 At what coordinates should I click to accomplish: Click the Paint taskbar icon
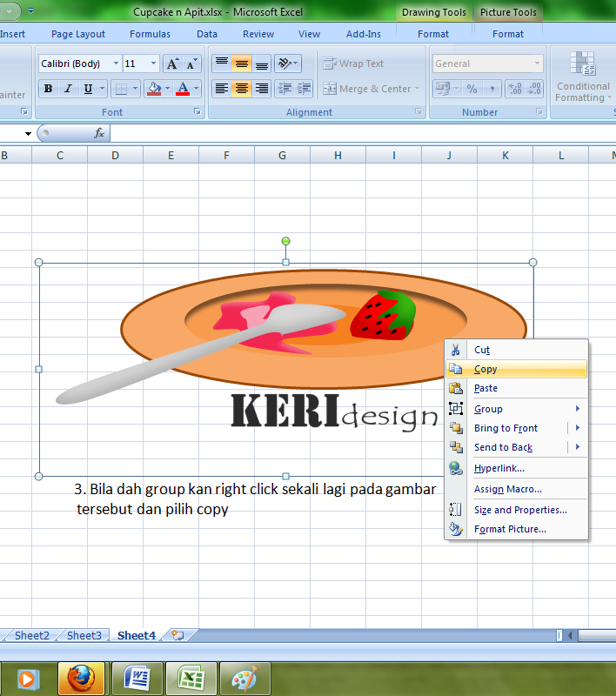[245, 679]
